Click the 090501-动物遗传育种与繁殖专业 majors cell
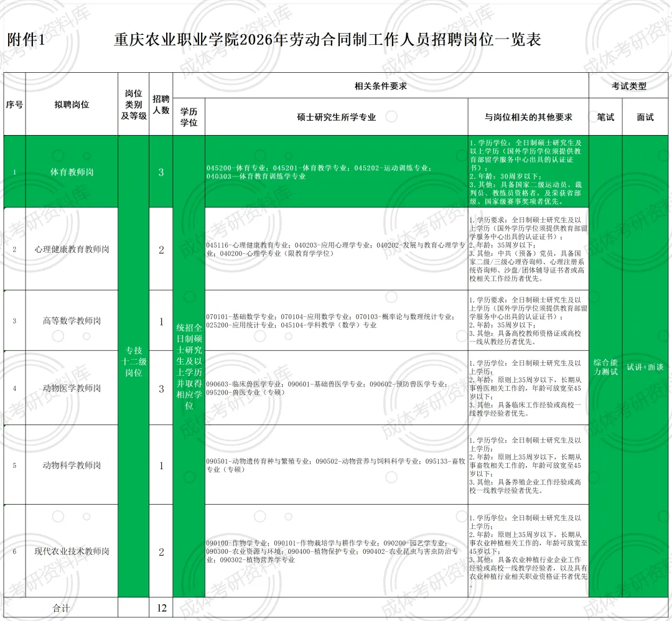 pyautogui.click(x=337, y=465)
